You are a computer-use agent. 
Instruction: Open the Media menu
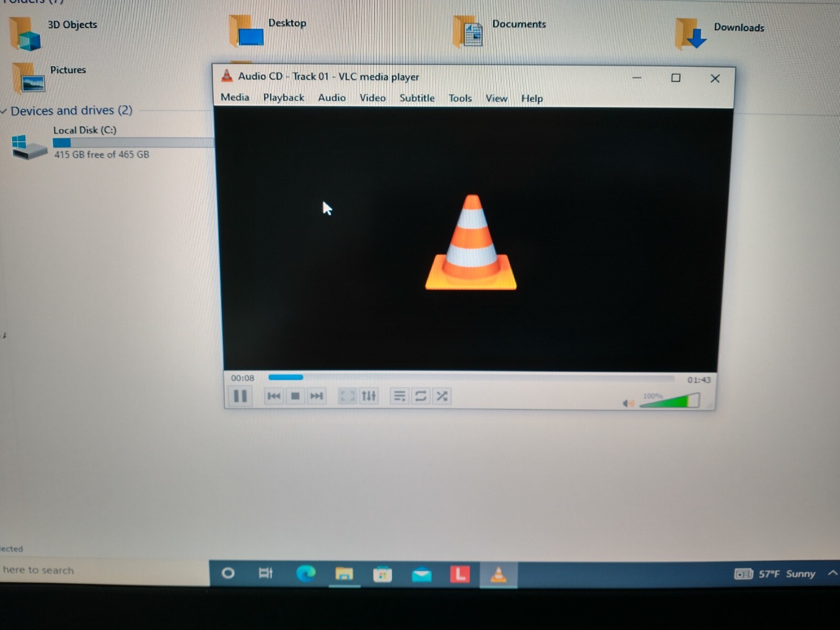pyautogui.click(x=235, y=97)
